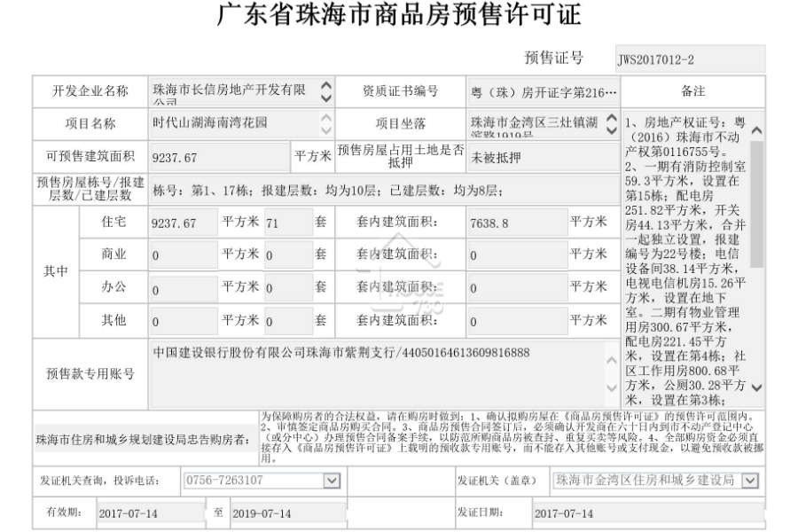The width and height of the screenshot is (798, 532).
Task: Click the presale permit number field JWS2017012-2
Action: [x=690, y=59]
